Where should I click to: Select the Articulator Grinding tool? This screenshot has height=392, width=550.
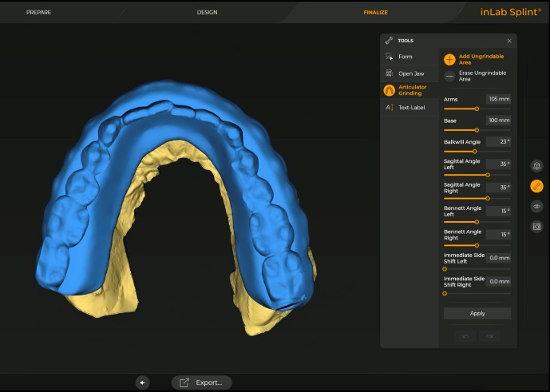(x=410, y=90)
